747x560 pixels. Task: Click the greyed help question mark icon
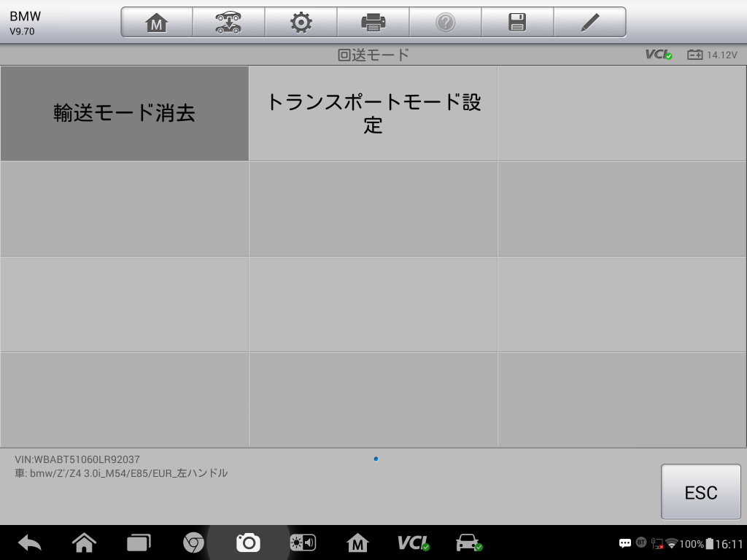point(446,23)
